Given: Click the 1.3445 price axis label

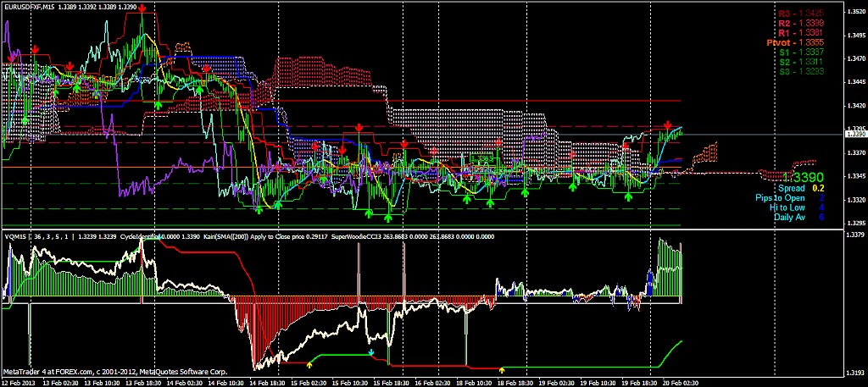Looking at the screenshot, I should coord(854,82).
